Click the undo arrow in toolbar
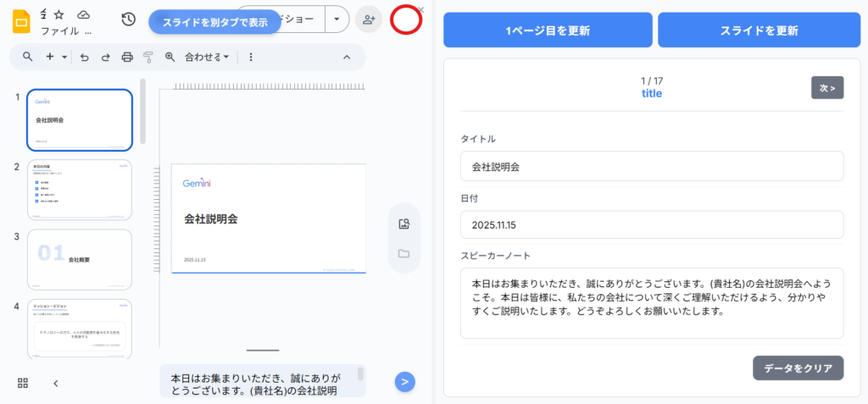This screenshot has height=404, width=868. pos(84,57)
